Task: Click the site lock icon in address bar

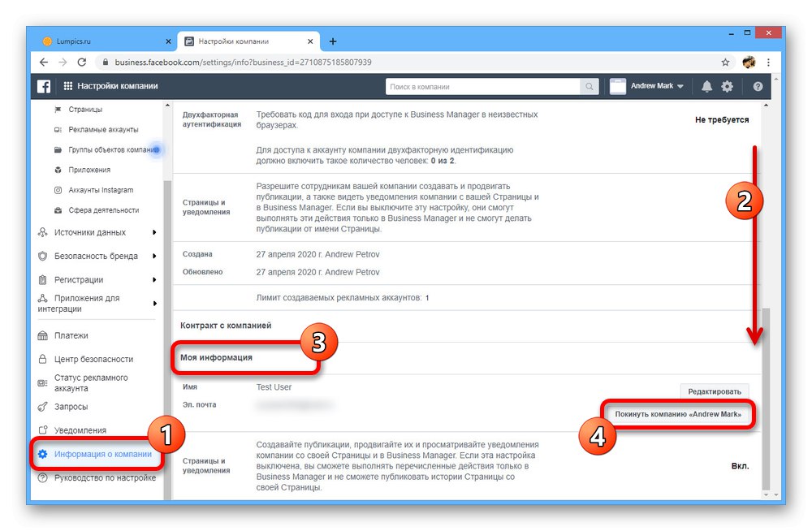Action: click(x=106, y=63)
